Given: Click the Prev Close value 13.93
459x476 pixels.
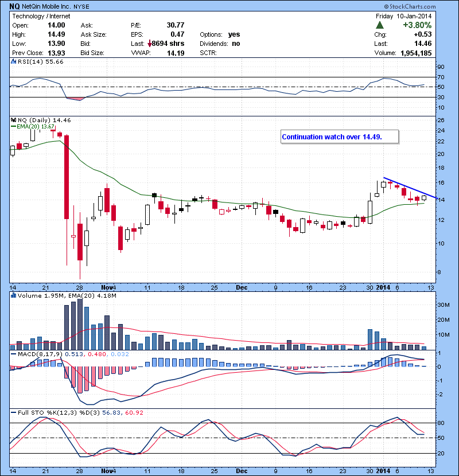Looking at the screenshot, I should [56, 53].
